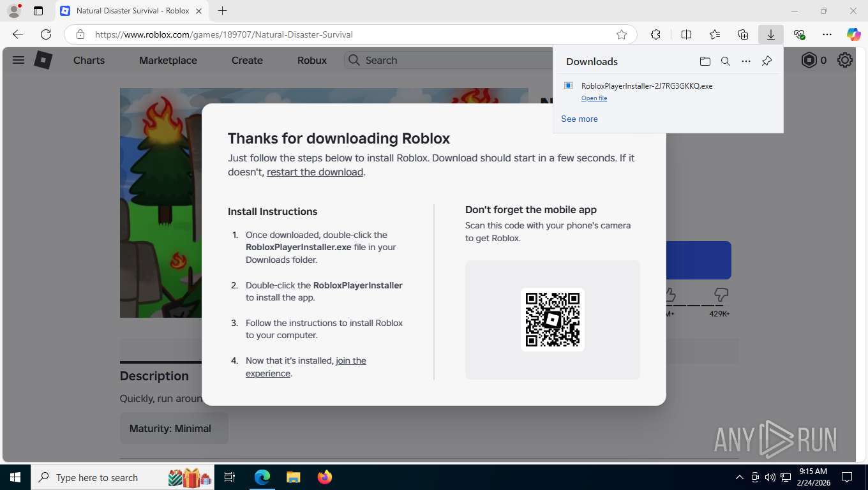This screenshot has width=868, height=490.
Task: Click the game thumbnail image
Action: pos(161,203)
